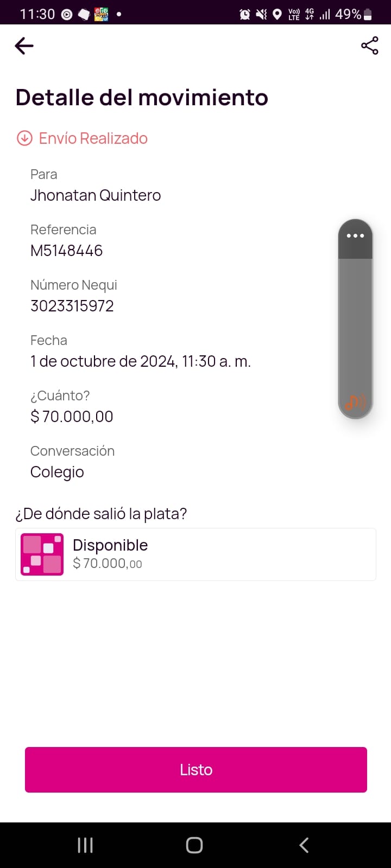Tap the Envío Realizado down-arrow icon
Viewport: 391px width, 868px height.
24,138
